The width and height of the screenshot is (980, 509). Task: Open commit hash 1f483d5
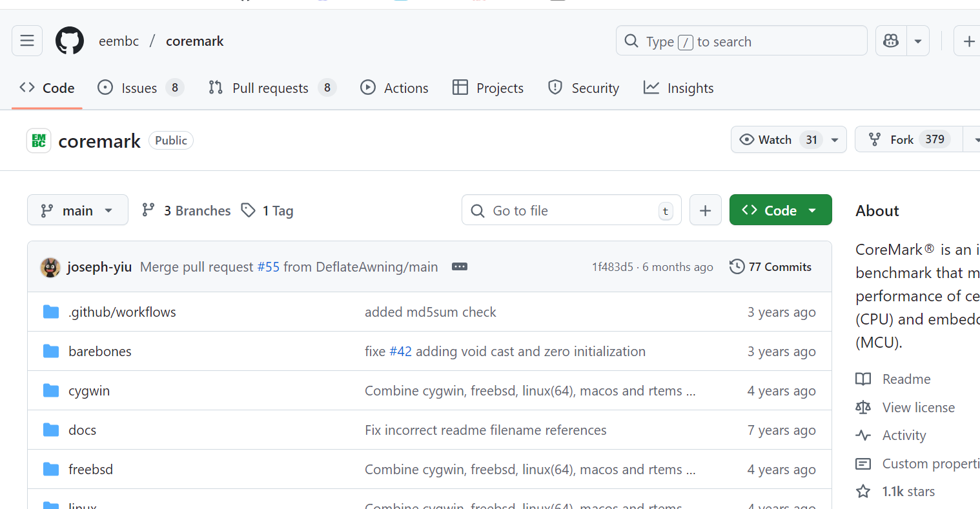[x=613, y=267]
